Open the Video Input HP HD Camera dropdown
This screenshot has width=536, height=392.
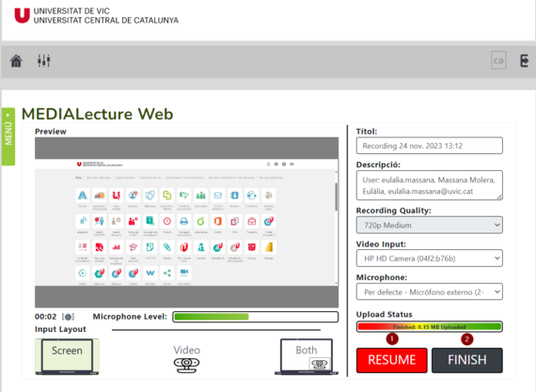[x=430, y=259]
